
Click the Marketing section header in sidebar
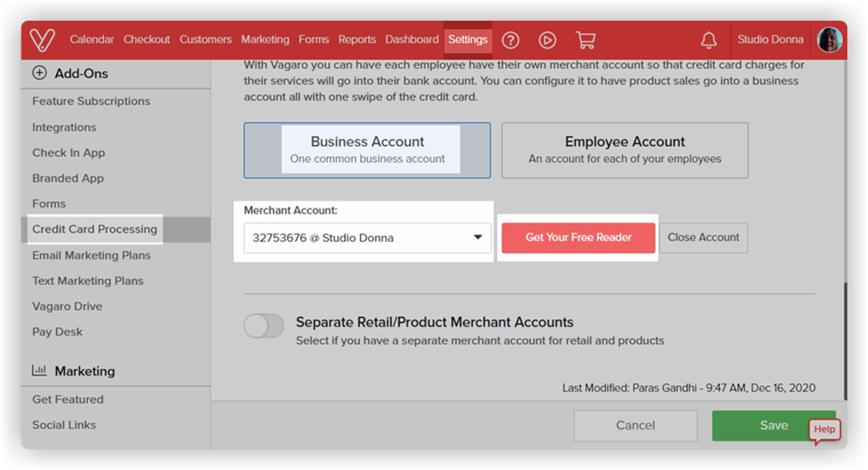coord(85,371)
